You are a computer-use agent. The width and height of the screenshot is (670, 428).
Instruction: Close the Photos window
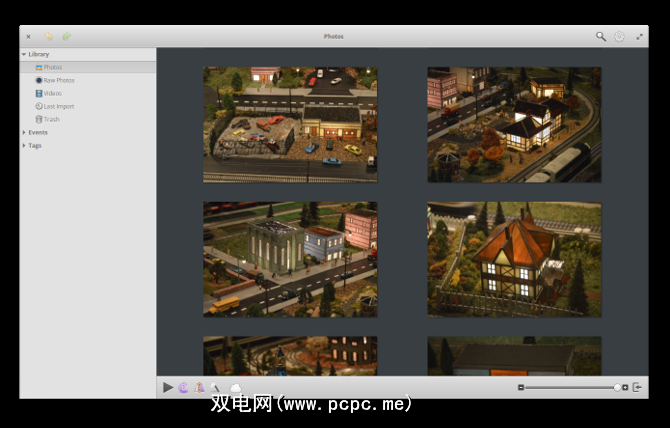click(x=29, y=37)
